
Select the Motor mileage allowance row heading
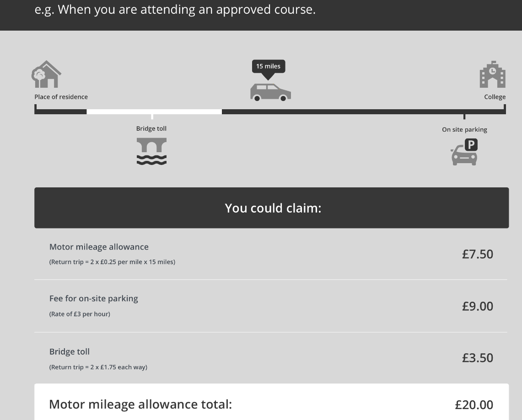coord(99,247)
